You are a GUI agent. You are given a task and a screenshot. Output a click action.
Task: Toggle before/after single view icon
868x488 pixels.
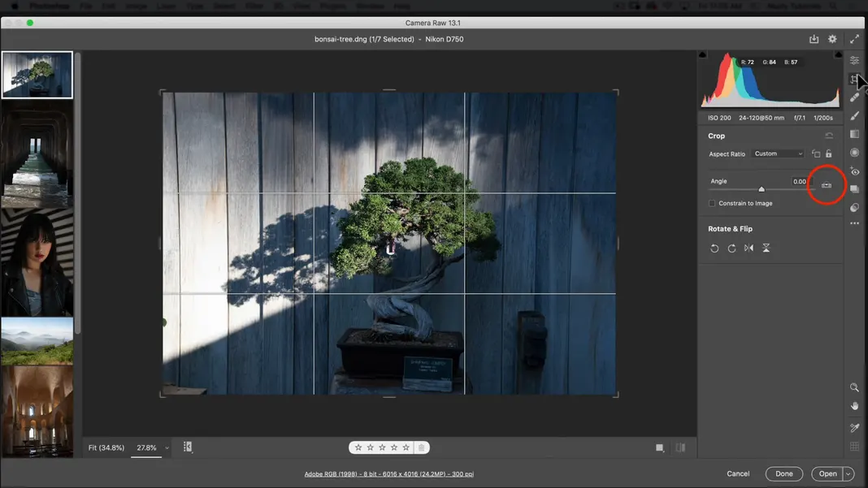(660, 447)
